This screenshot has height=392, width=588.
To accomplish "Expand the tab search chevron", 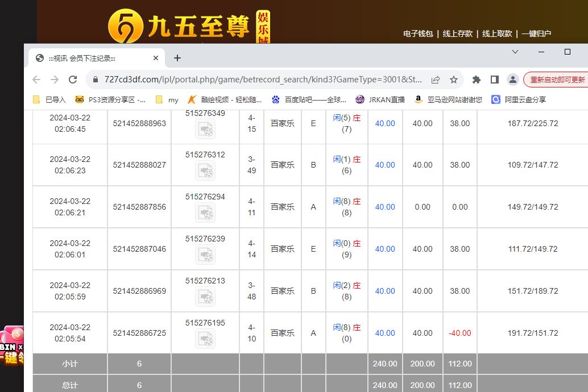I will (x=515, y=52).
